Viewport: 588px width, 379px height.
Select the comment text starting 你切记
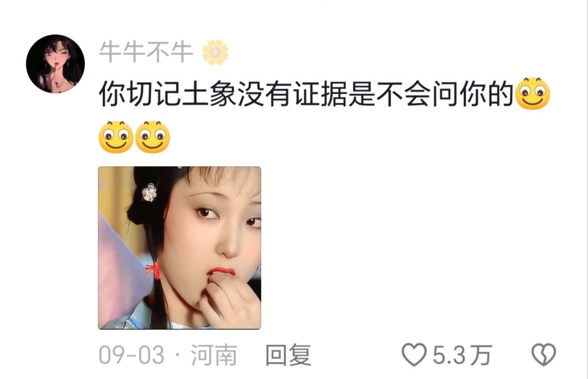pos(306,94)
